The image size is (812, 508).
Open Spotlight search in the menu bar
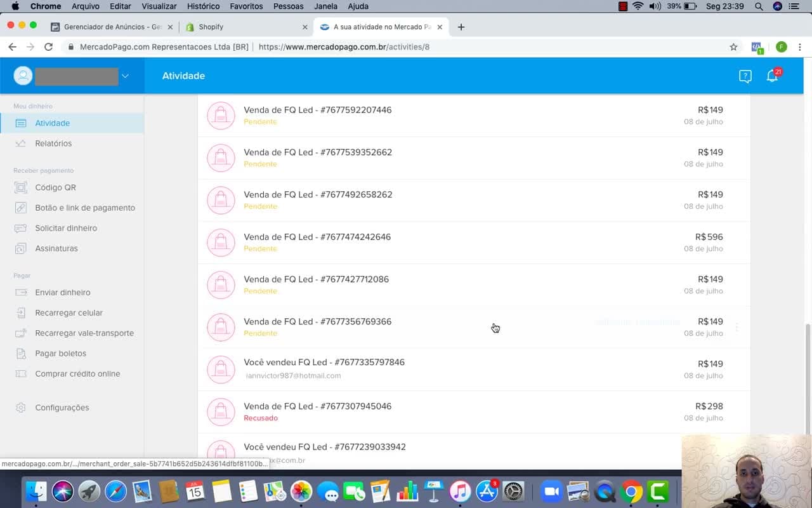point(759,6)
